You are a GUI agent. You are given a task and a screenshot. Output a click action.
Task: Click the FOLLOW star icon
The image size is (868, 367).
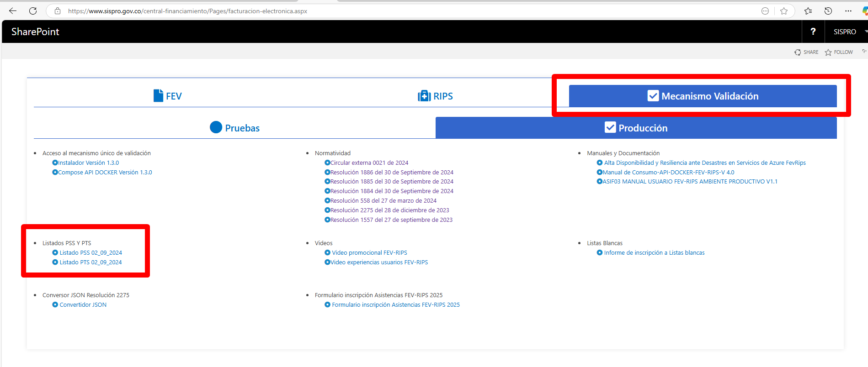click(828, 52)
